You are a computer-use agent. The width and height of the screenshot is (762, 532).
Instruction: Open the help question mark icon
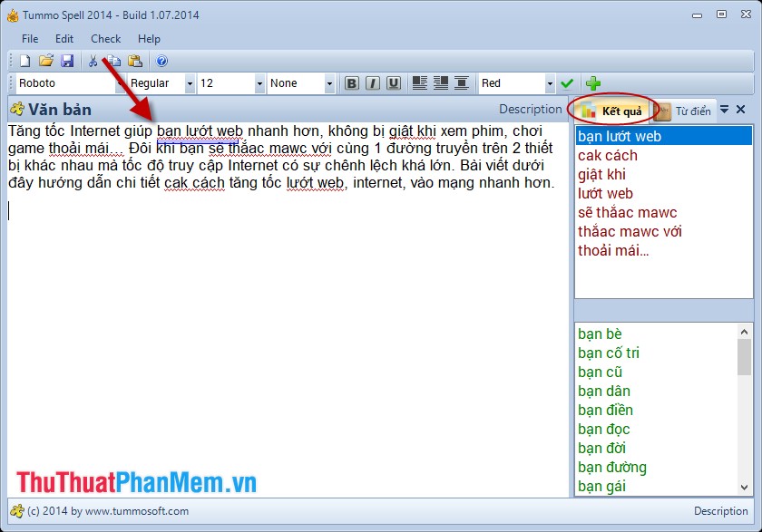pyautogui.click(x=161, y=61)
